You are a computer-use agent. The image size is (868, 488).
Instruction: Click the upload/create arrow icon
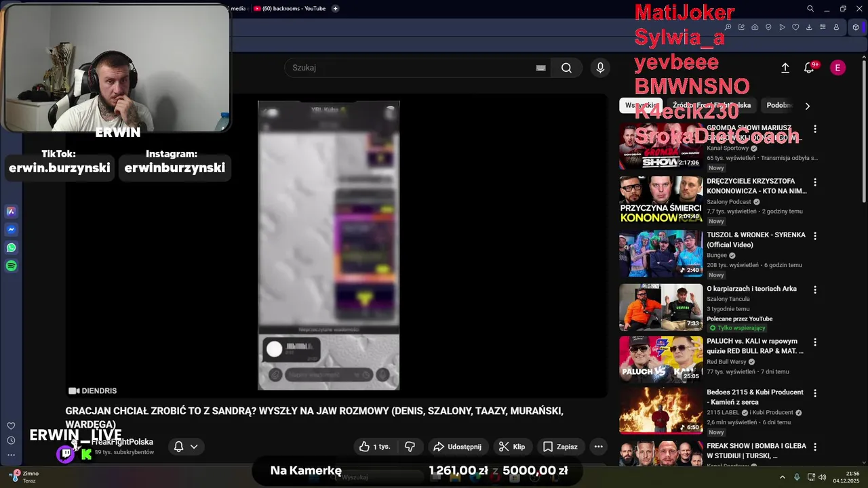tap(785, 68)
